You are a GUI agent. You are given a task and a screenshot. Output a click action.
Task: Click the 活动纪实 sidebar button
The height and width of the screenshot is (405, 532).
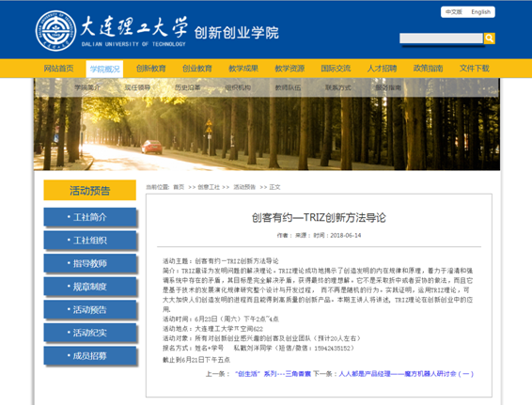[x=90, y=333]
